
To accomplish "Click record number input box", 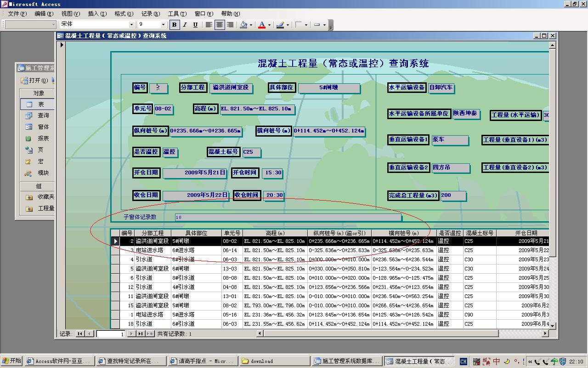I will click(x=111, y=334).
